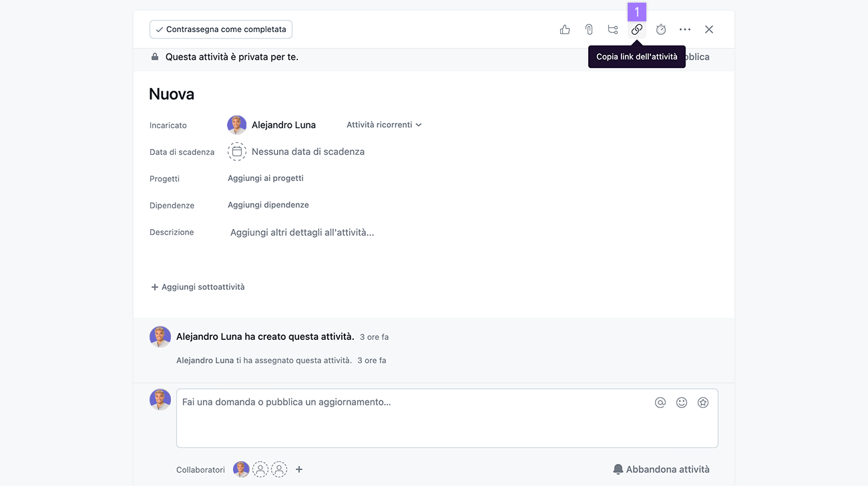Click the star appreciation icon in comment box
The width and height of the screenshot is (868, 486).
click(x=703, y=403)
